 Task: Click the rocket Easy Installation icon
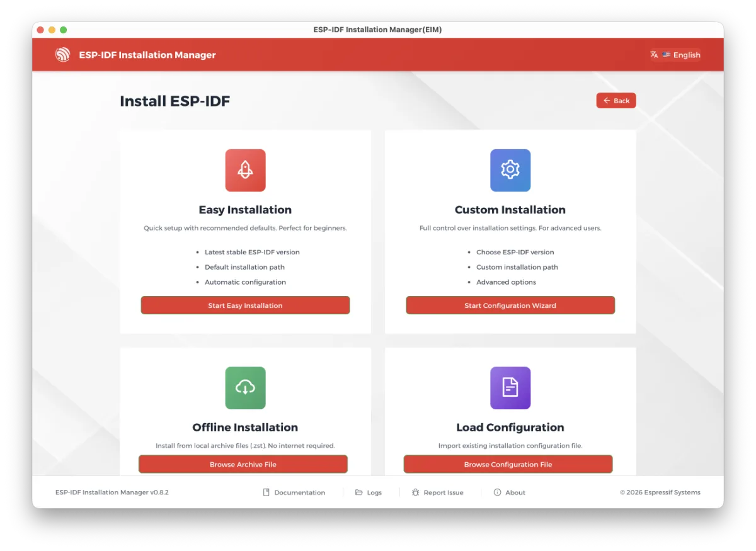pos(245,170)
